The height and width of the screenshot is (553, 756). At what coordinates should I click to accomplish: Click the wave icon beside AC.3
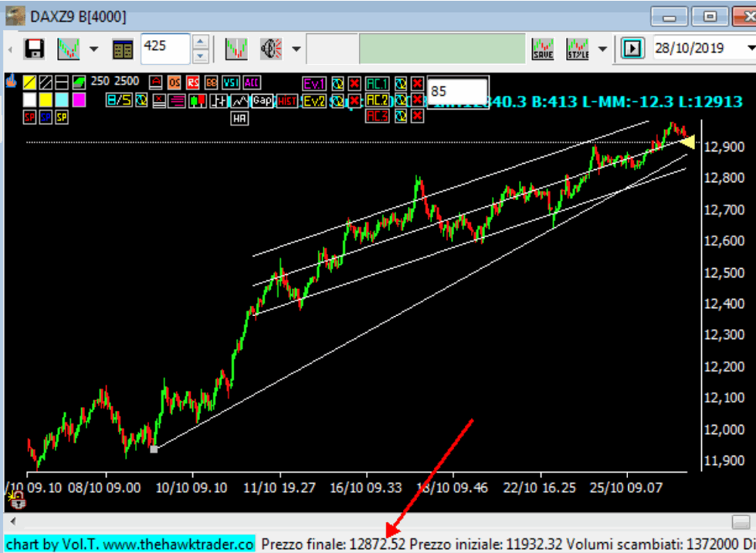click(x=401, y=116)
